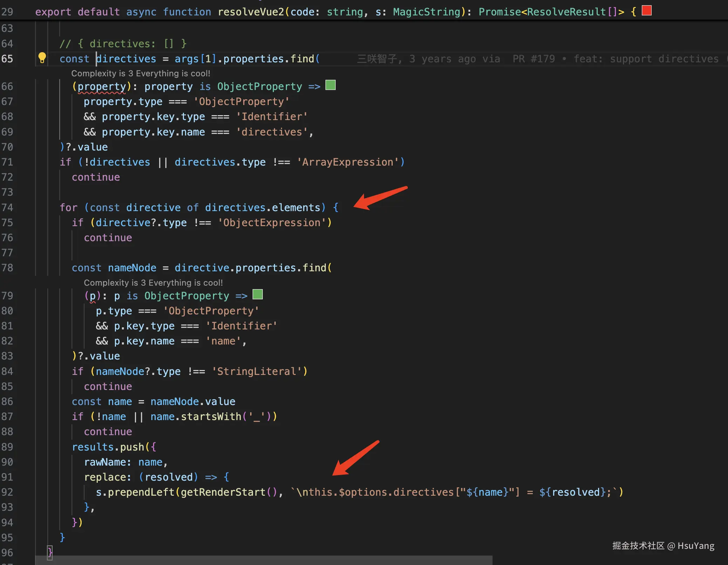Click the horizontal scrollbar at the bottom
The width and height of the screenshot is (728, 565).
click(263, 560)
